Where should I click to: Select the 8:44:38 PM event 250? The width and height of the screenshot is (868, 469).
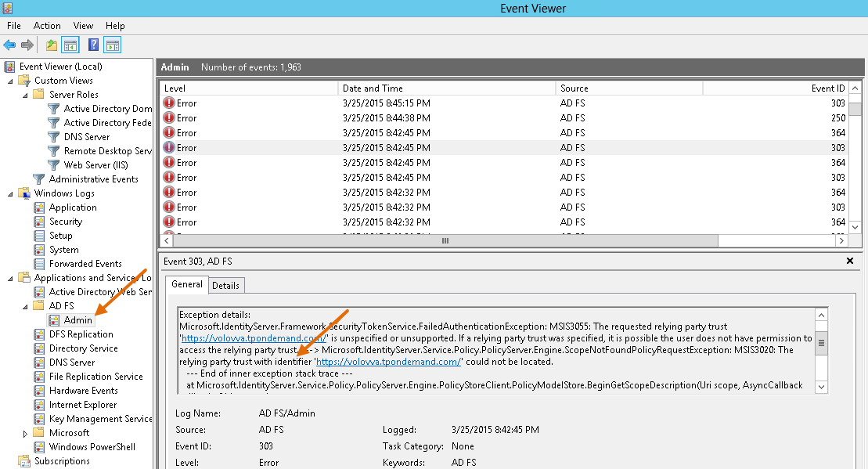[504, 118]
